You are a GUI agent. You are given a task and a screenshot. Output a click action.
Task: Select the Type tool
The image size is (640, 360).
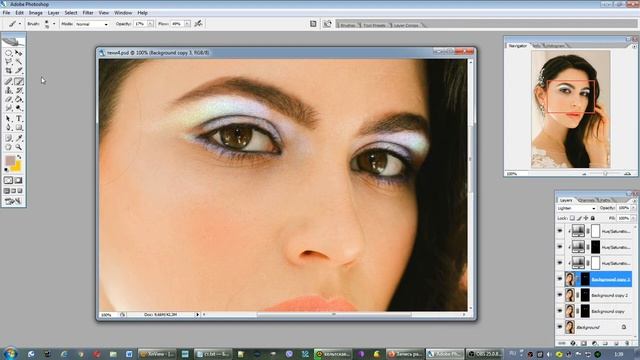coord(19,119)
